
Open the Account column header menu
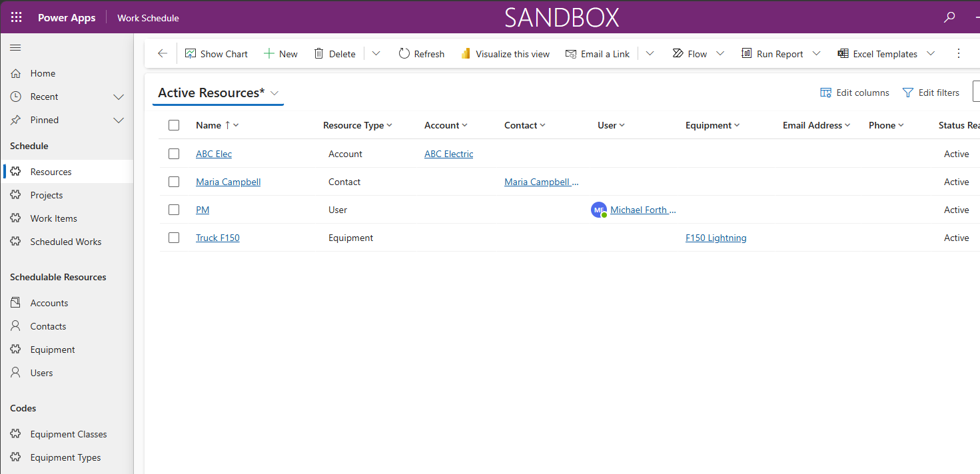[x=446, y=125]
